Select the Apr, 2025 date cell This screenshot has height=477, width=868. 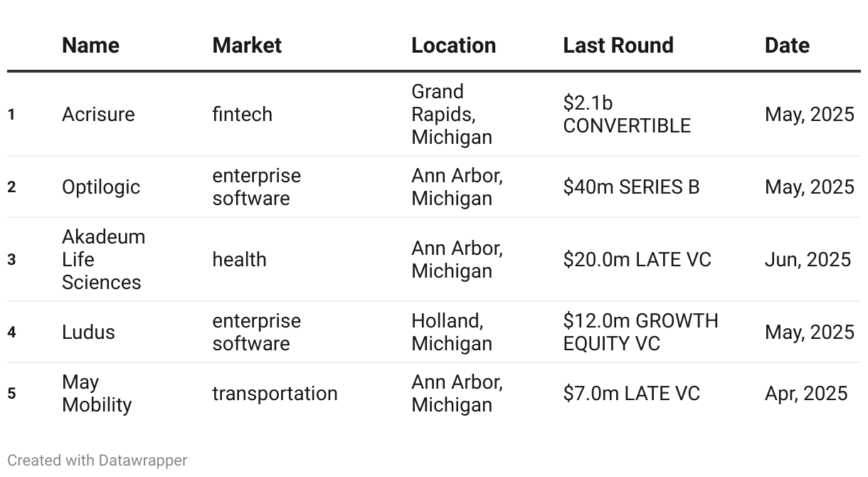[806, 394]
